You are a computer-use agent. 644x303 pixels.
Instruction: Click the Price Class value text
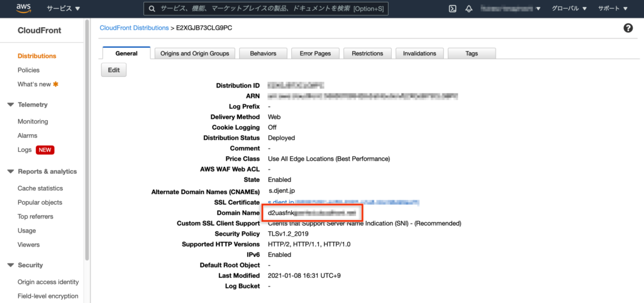click(x=329, y=159)
